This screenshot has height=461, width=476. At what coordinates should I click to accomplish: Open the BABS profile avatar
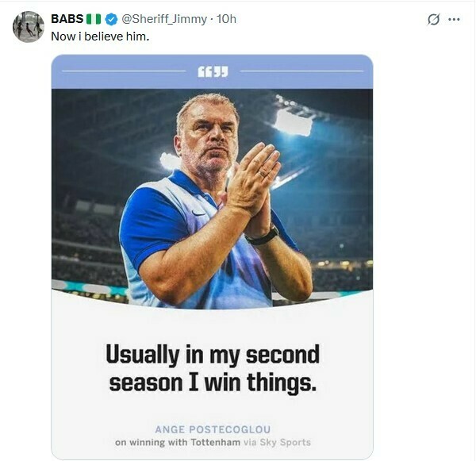(28, 26)
